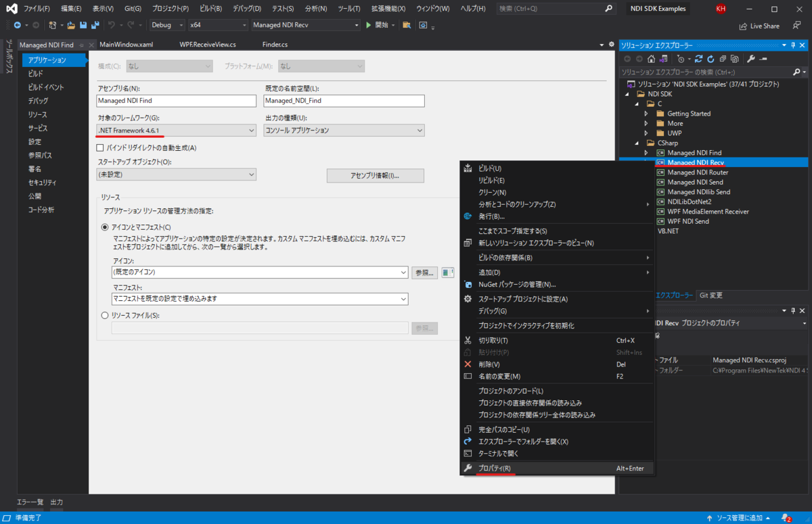Open the Toolbox side panel tab
812x524 pixels.
click(x=9, y=55)
